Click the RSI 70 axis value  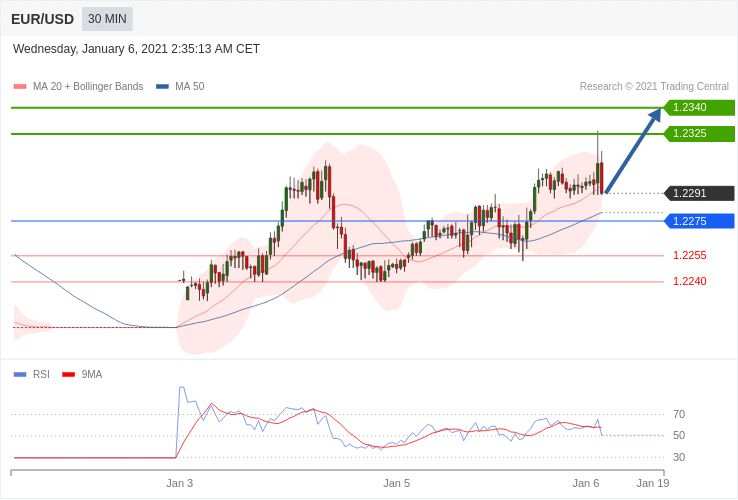[679, 414]
